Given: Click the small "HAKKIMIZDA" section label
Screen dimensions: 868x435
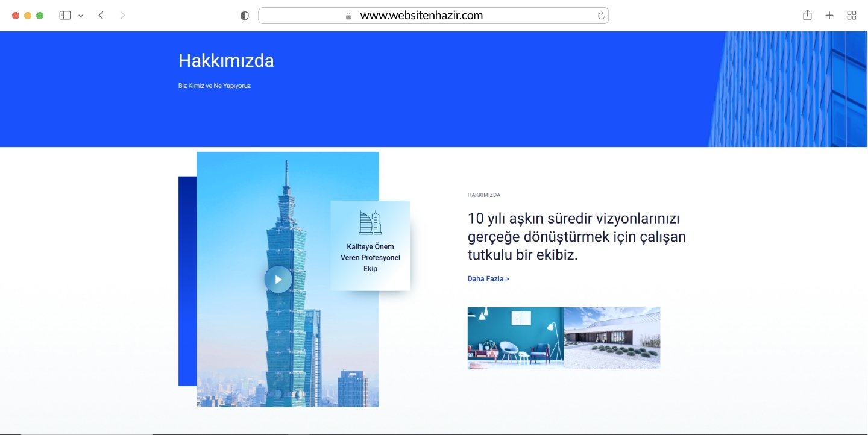Looking at the screenshot, I should [484, 195].
